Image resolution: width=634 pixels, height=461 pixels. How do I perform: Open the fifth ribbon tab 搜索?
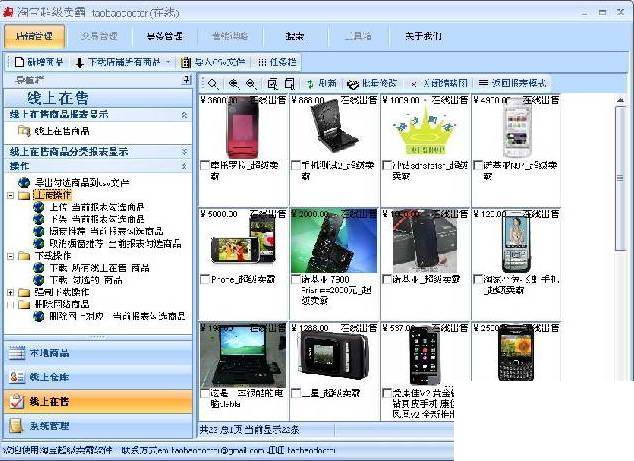[x=294, y=36]
